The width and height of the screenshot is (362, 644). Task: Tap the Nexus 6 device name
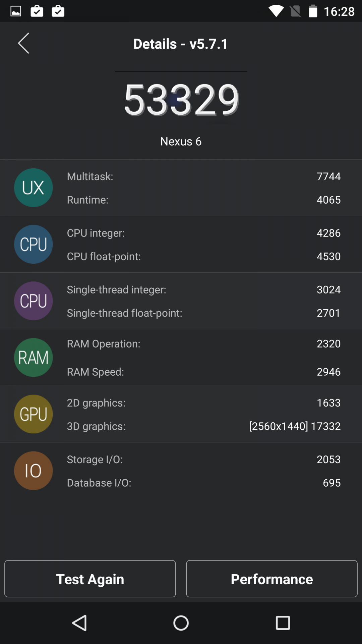click(x=181, y=142)
